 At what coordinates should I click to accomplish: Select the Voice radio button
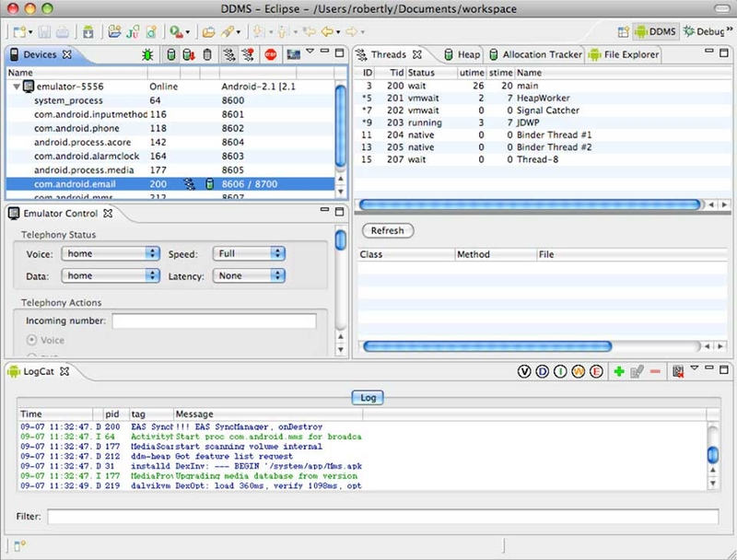coord(32,340)
